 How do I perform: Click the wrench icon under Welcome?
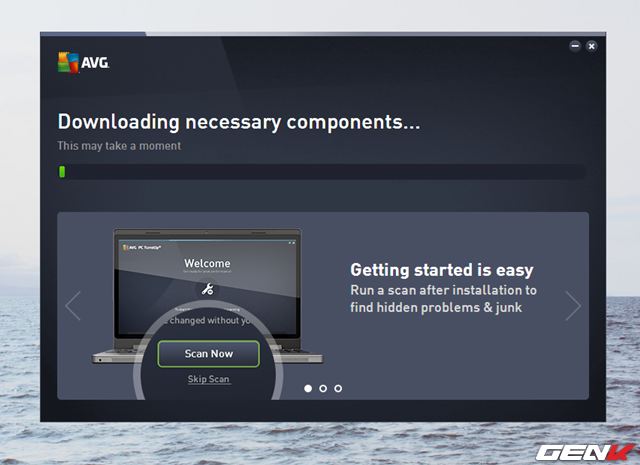click(x=208, y=289)
